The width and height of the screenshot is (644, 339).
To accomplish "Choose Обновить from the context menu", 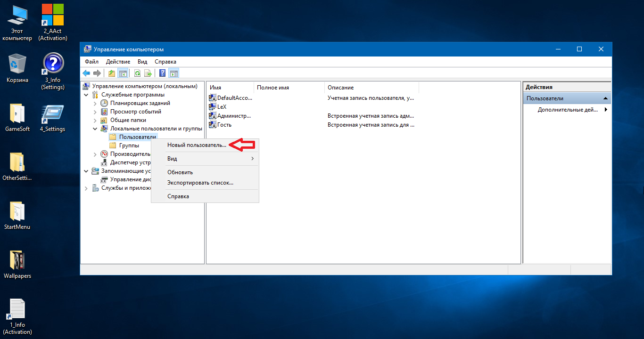I will [205, 172].
